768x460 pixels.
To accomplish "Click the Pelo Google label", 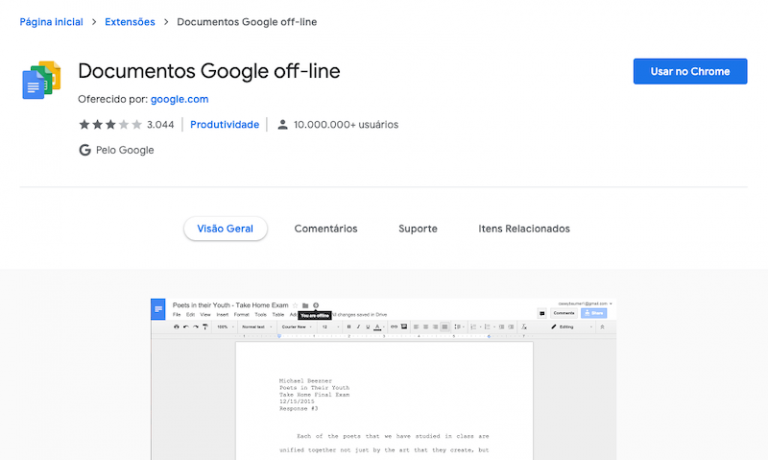I will (x=125, y=150).
